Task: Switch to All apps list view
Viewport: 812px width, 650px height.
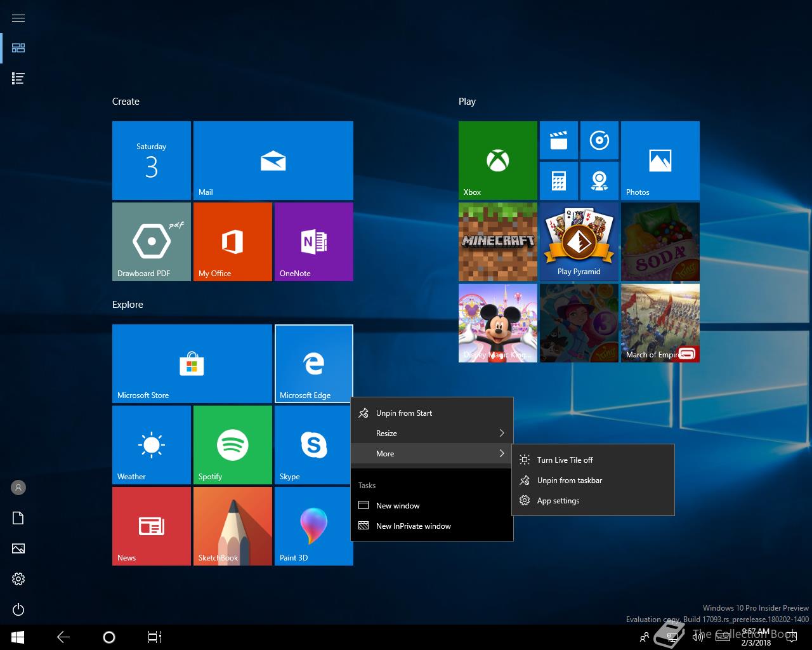Action: point(18,78)
